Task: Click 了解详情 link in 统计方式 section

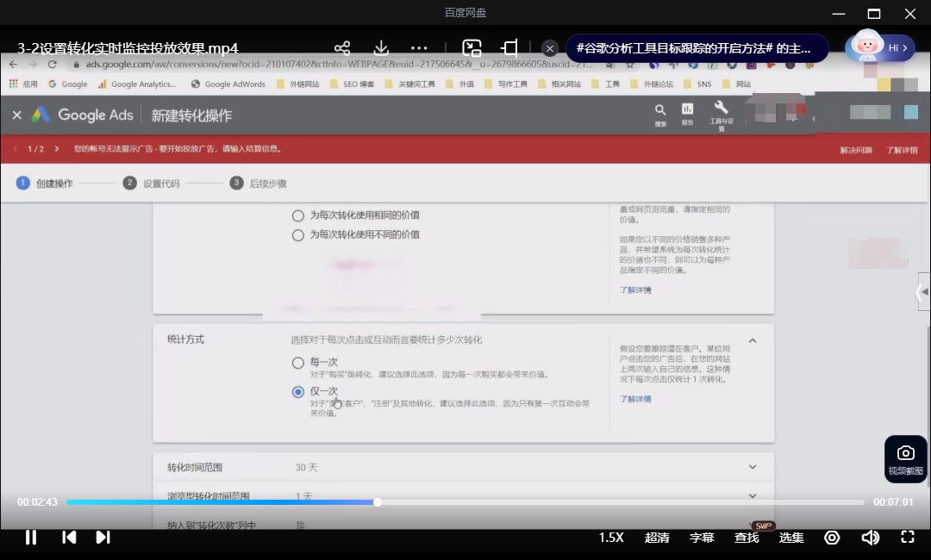Action: pyautogui.click(x=635, y=399)
